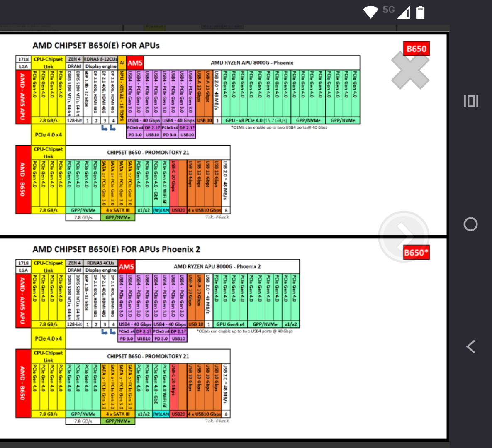Image resolution: width=492 pixels, height=448 pixels.
Task: Tap the red AM5 cell beside the AI cell
Action: (x=135, y=63)
